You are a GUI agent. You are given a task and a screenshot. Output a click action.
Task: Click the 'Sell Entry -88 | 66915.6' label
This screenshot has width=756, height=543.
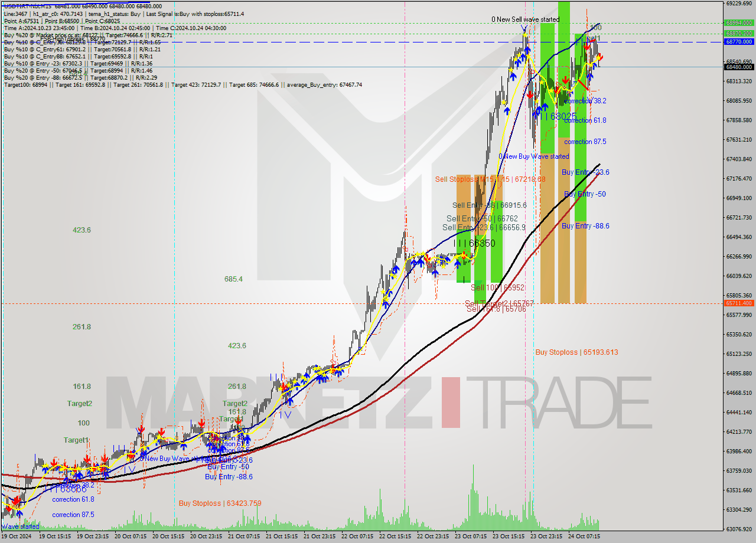click(489, 205)
